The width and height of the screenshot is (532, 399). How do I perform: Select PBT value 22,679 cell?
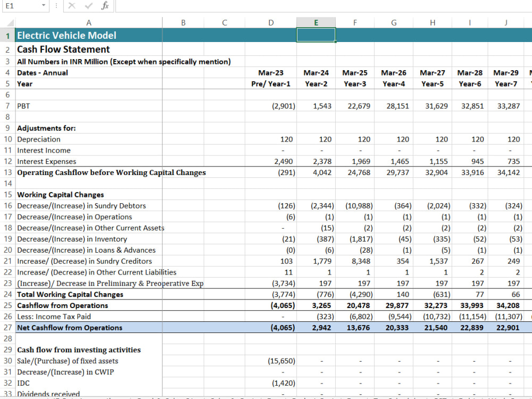(355, 106)
